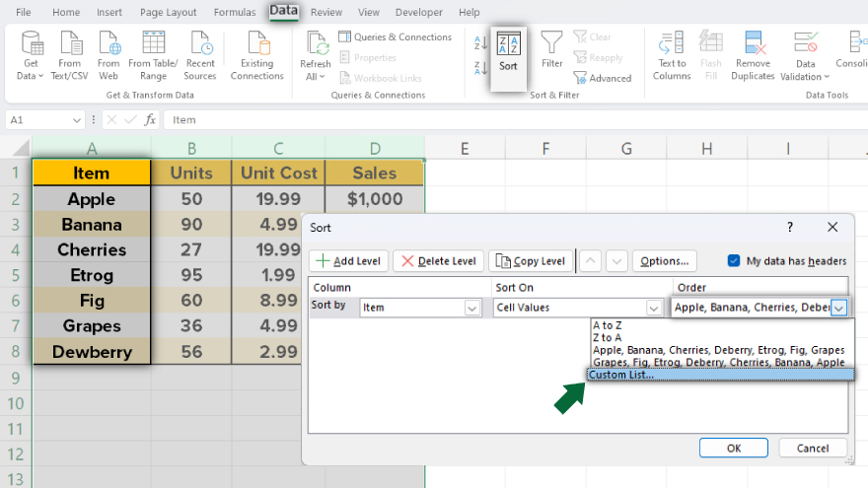Toggle My data has headers checkbox
The height and width of the screenshot is (488, 868).
coord(734,260)
